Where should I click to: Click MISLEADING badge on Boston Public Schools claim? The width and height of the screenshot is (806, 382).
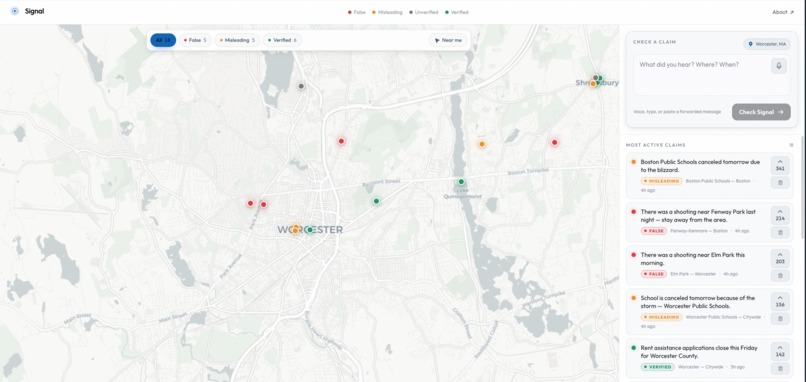(662, 181)
